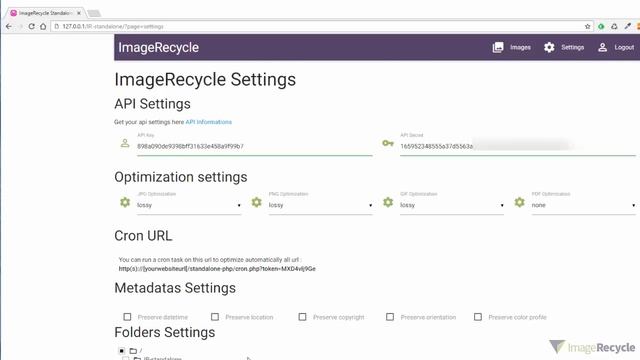Click the PNG Optimization gear icon
The height and width of the screenshot is (360, 640).
pyautogui.click(x=256, y=202)
